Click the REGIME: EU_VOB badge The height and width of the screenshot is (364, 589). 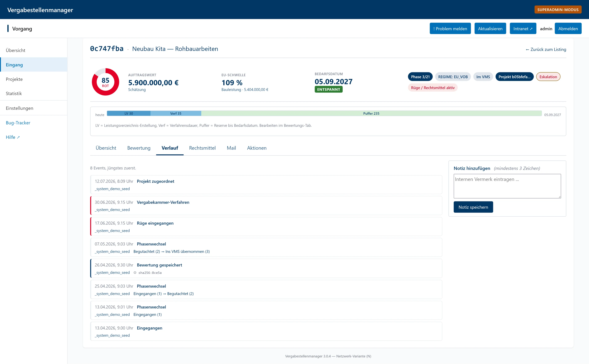(453, 77)
